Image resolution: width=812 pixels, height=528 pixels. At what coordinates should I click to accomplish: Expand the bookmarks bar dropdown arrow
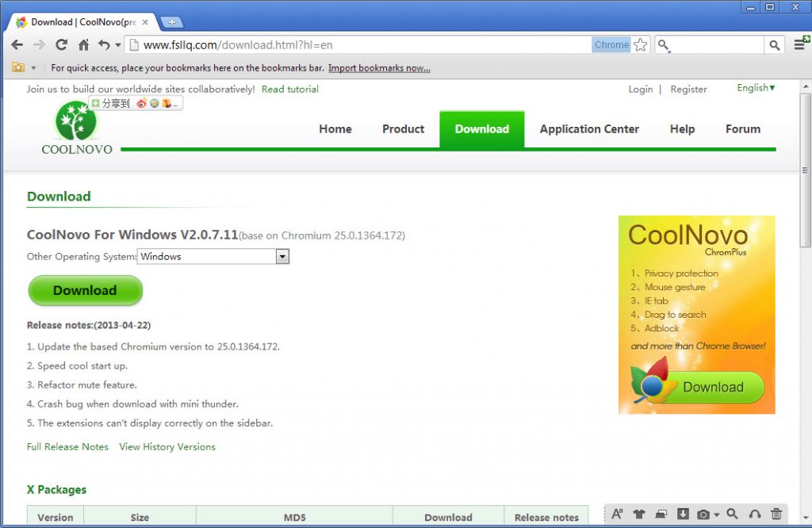tap(33, 68)
